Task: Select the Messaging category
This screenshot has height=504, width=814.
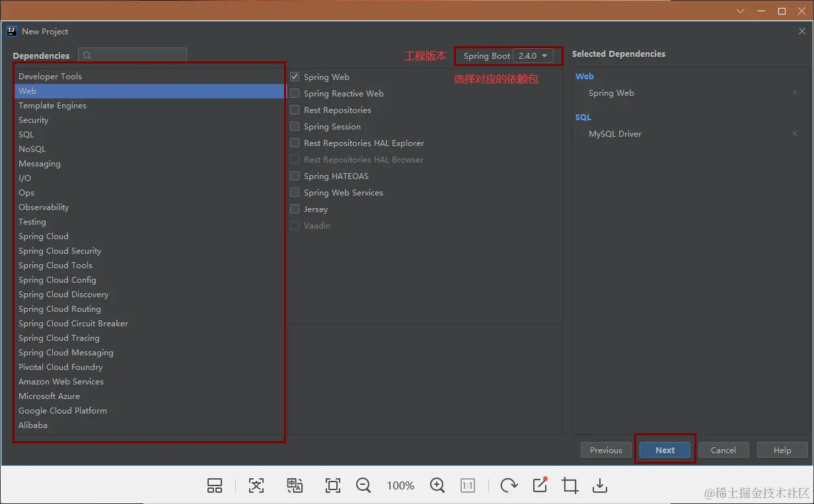Action: [149, 164]
